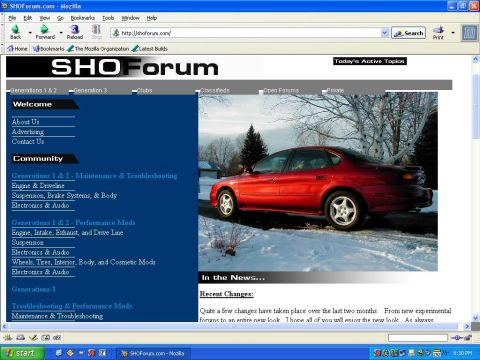Image resolution: width=480 pixels, height=360 pixels.
Task: Select the SHOForum.com - Mozilla taskbar button
Action: [153, 353]
